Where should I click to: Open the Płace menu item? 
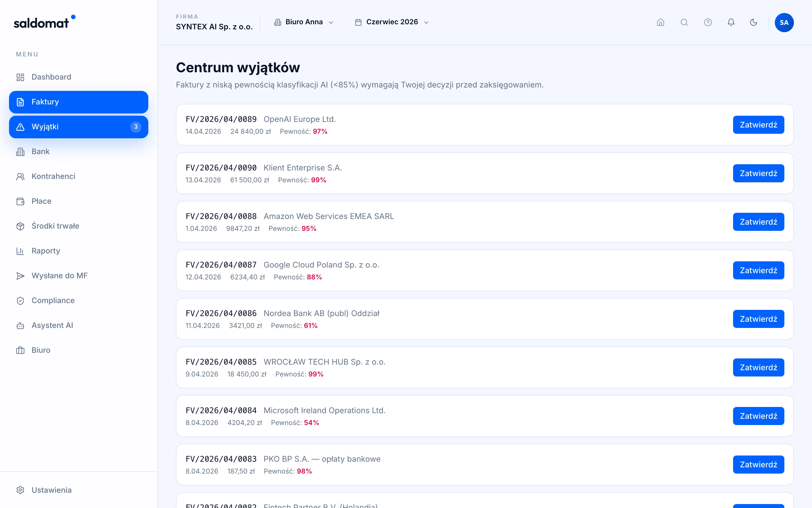tap(78, 202)
